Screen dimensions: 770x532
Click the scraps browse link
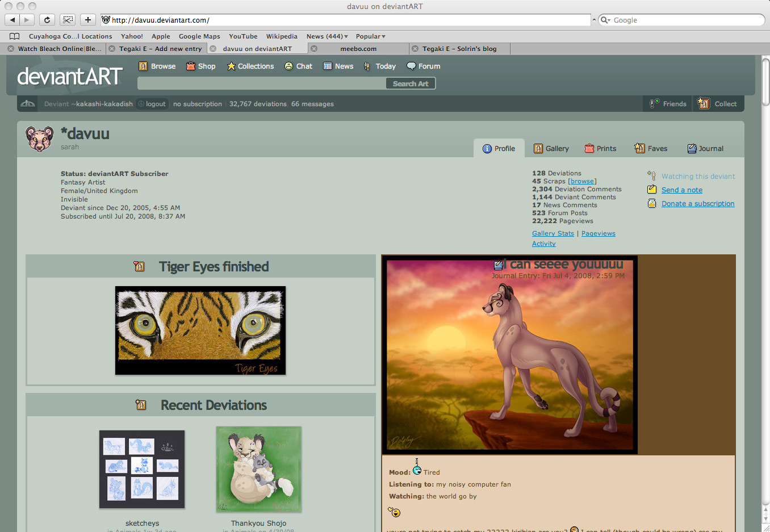point(582,181)
